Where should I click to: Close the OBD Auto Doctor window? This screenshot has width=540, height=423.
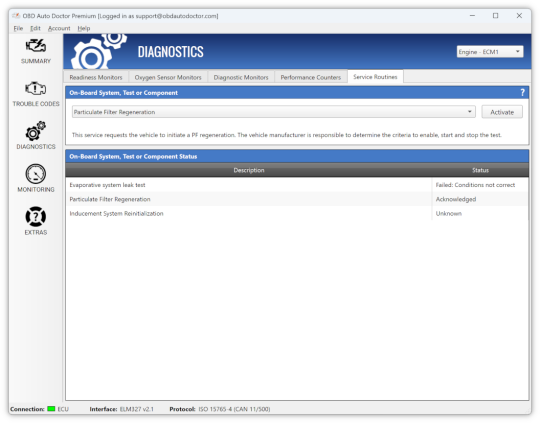pyautogui.click(x=519, y=16)
